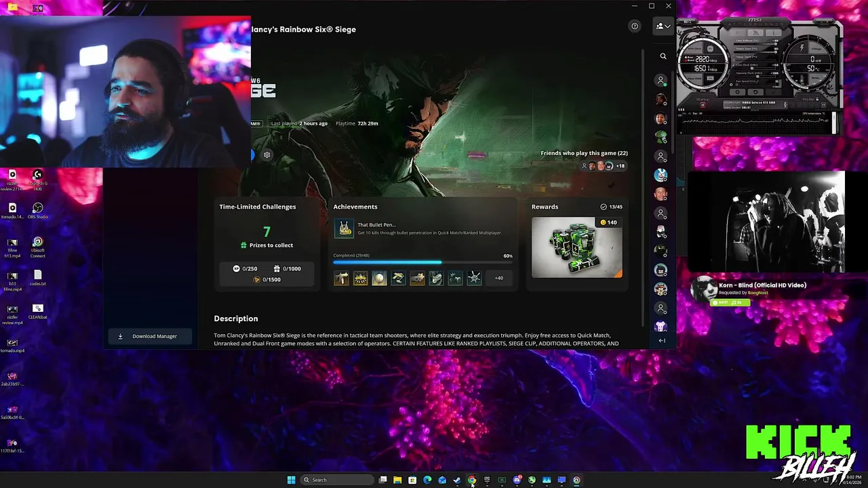This screenshot has width=868, height=488.
Task: Click taskbar Search box
Action: tap(337, 480)
